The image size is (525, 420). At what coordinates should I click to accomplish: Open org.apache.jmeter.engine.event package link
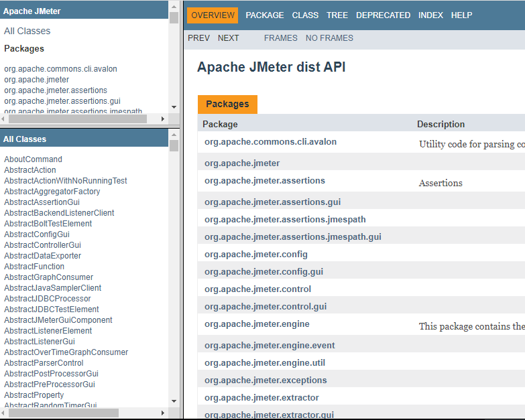coord(270,345)
